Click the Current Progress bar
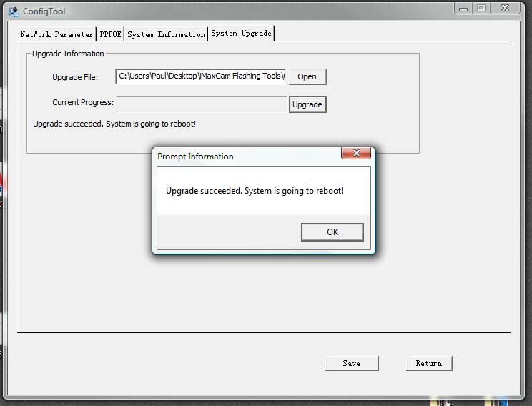 click(202, 104)
